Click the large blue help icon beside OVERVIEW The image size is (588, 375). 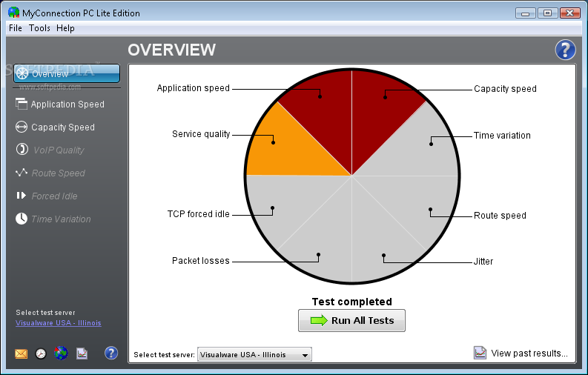565,50
